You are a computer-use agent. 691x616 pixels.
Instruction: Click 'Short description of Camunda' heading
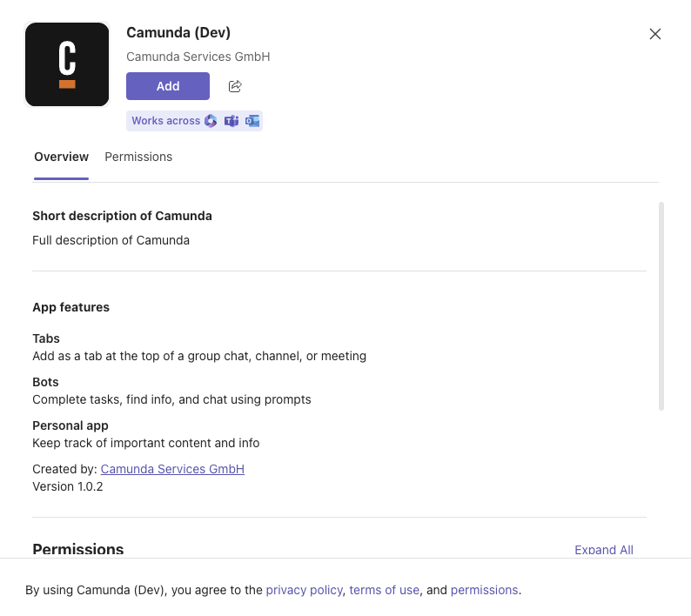pos(122,216)
